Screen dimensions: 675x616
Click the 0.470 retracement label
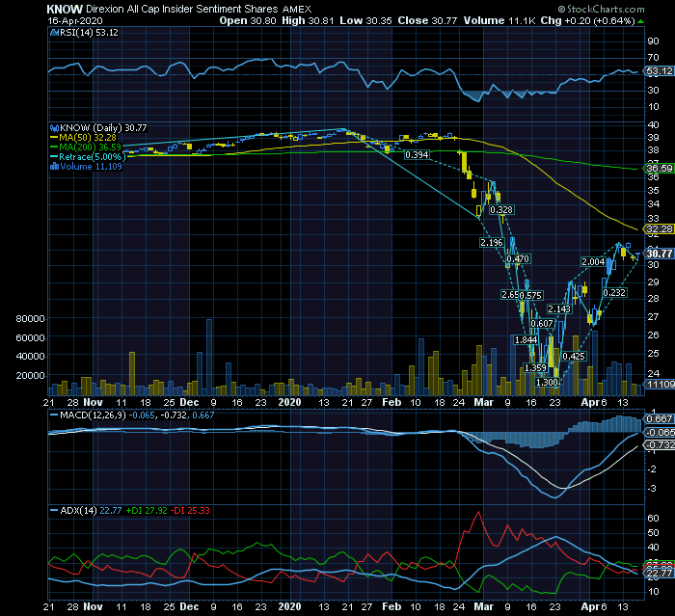(x=518, y=259)
